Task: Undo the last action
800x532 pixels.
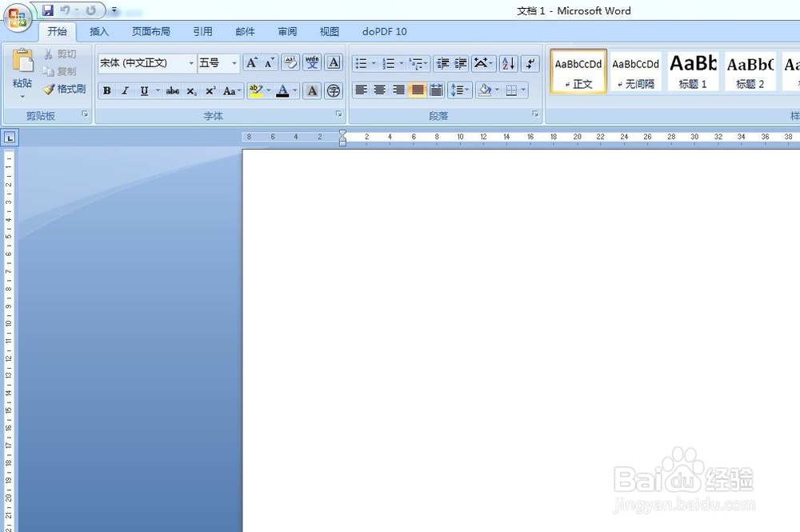Action: coord(65,10)
